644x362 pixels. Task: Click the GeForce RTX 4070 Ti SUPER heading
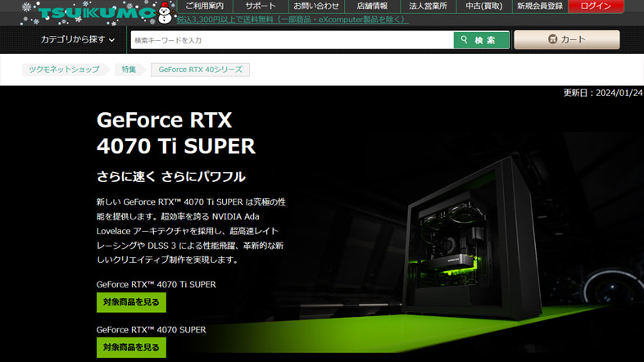[x=176, y=133]
